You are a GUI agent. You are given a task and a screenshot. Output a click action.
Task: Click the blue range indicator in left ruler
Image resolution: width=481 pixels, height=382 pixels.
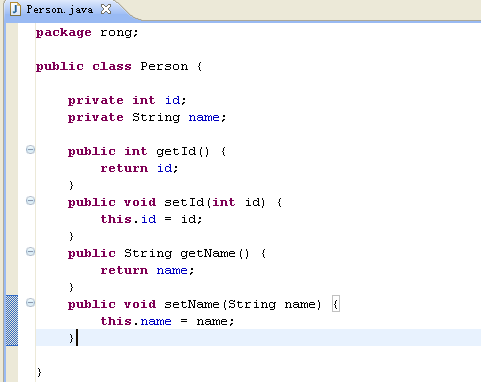12,320
